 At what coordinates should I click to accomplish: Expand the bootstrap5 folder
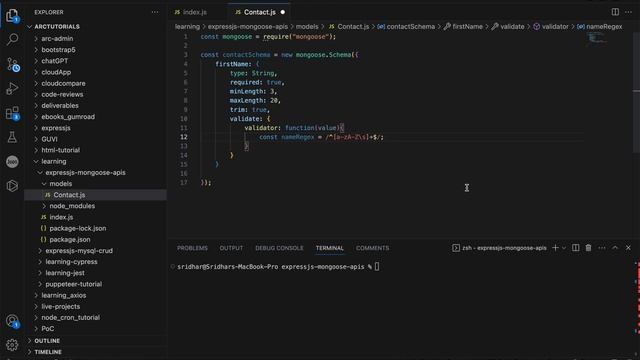pyautogui.click(x=96, y=50)
